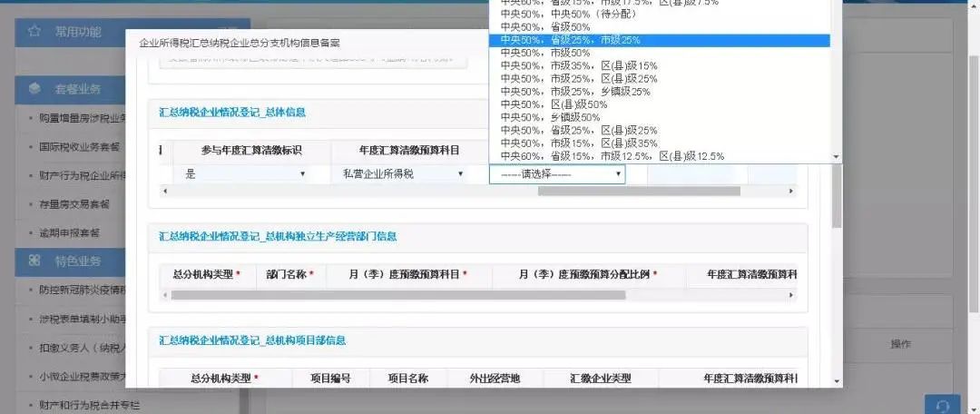Click the 操作 column header in background page
The height and width of the screenshot is (414, 980).
click(901, 345)
